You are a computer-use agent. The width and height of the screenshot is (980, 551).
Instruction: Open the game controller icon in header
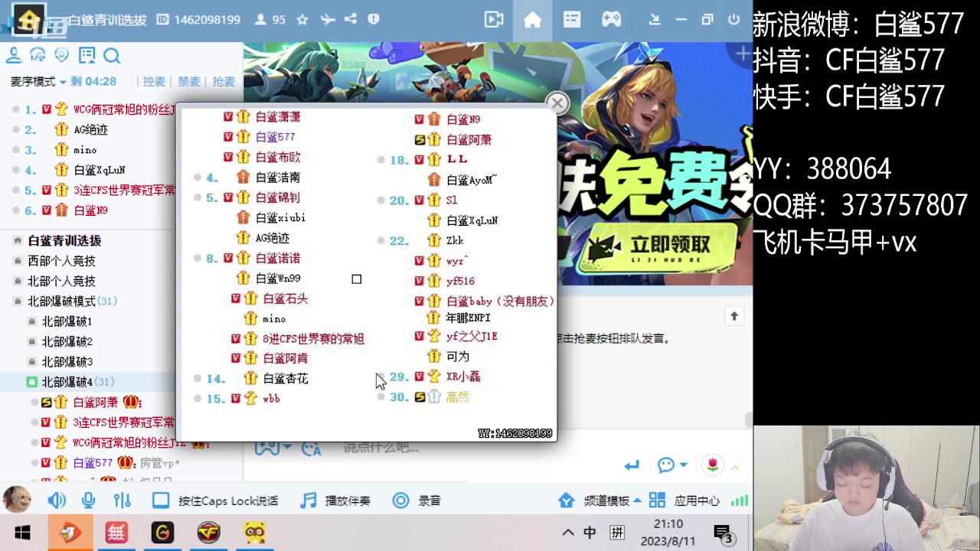click(x=611, y=20)
